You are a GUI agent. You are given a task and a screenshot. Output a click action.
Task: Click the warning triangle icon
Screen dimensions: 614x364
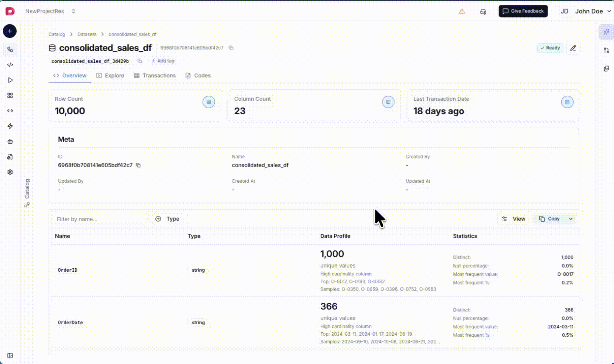(462, 11)
